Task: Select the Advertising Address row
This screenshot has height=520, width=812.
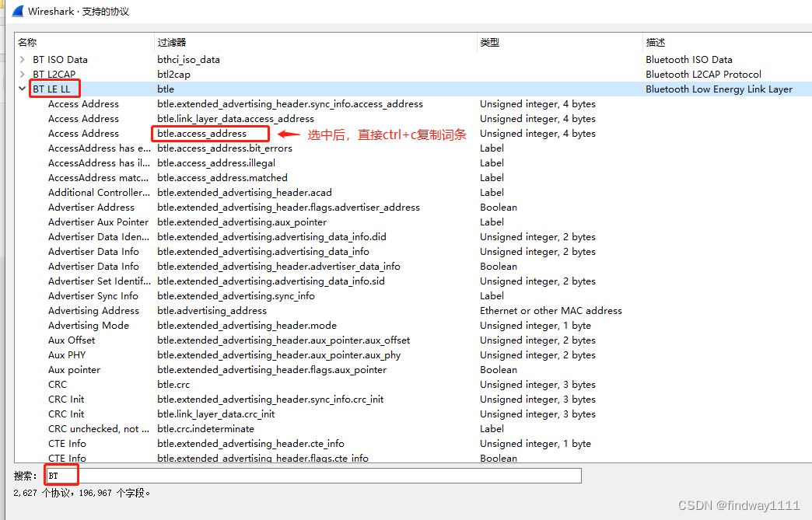Action: 413,310
